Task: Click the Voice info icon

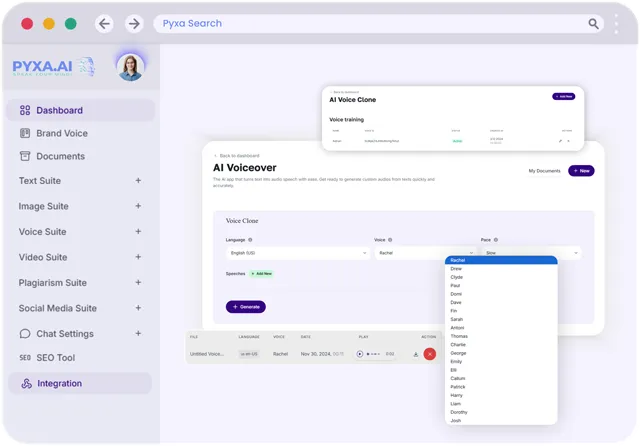Action: 390,240
